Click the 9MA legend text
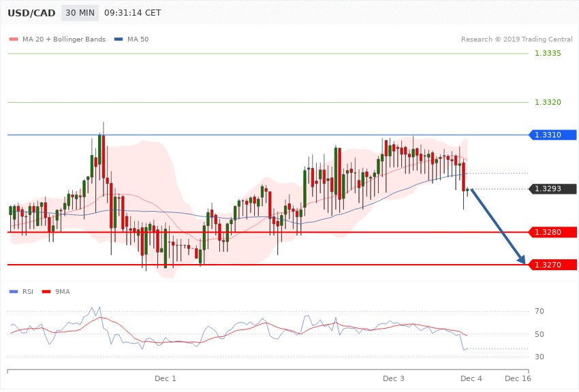Viewport: 579px width, 392px height. tap(61, 292)
